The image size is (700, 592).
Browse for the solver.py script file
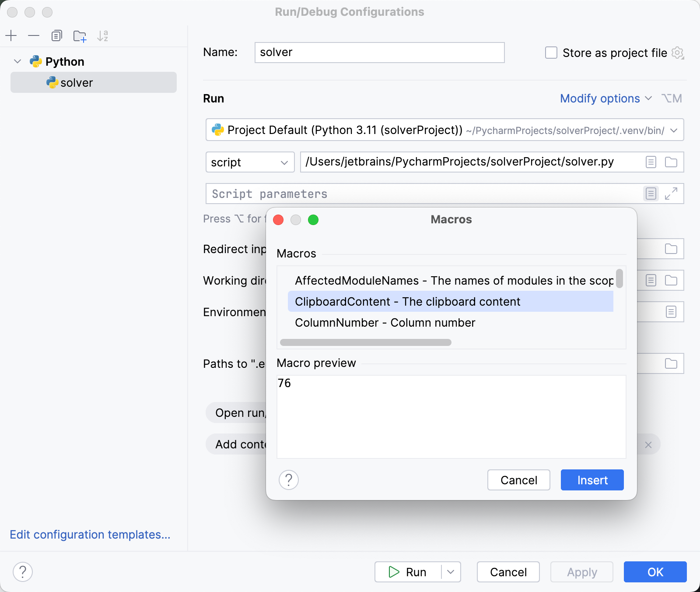(x=670, y=162)
